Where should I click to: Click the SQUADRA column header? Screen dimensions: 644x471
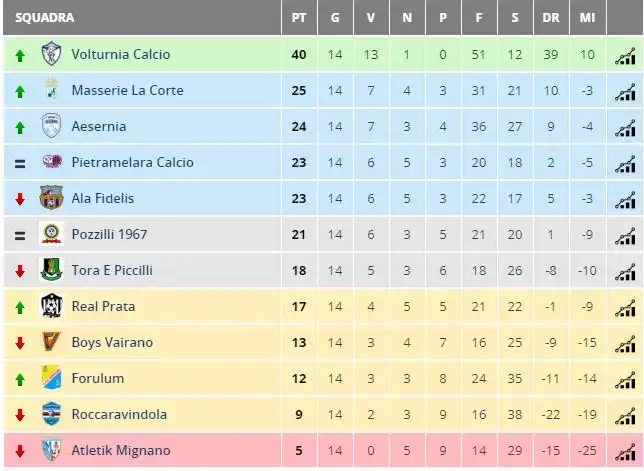(x=44, y=18)
